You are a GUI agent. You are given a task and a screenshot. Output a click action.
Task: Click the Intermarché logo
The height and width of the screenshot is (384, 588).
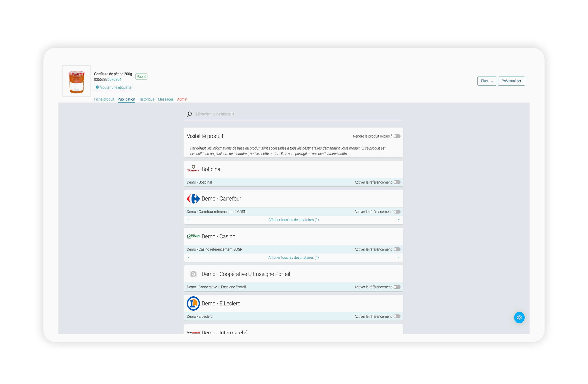click(x=193, y=332)
